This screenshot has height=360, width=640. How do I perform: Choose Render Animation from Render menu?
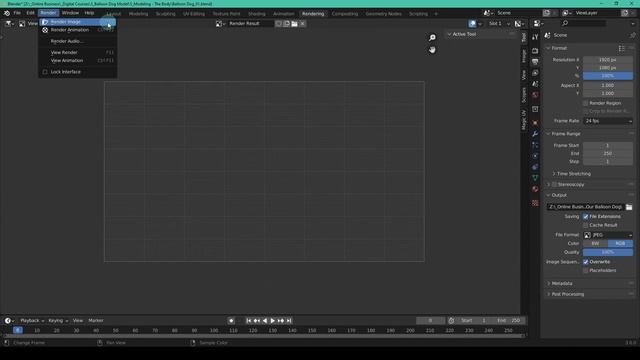78,30
